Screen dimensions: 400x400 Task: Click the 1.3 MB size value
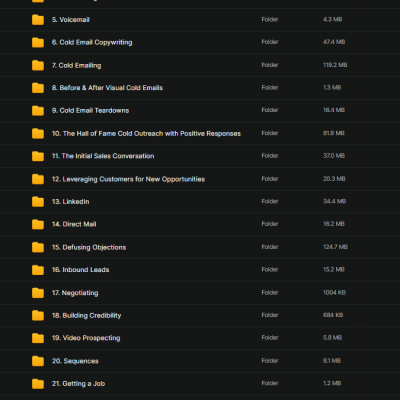(x=332, y=88)
